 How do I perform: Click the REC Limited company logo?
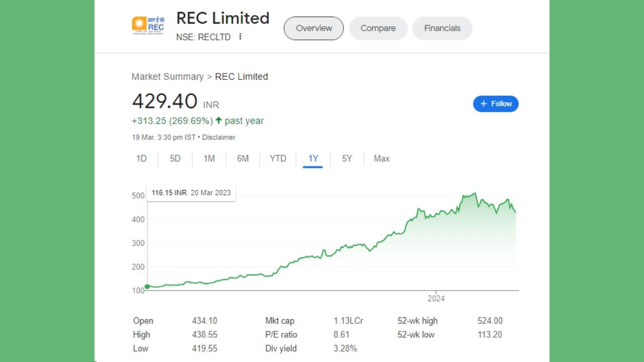(148, 25)
